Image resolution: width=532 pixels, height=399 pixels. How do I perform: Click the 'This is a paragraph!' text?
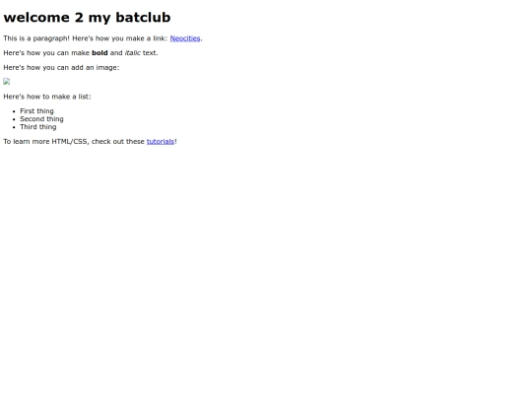(36, 38)
